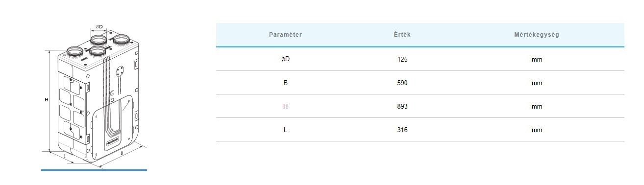Click the H dimension label on drawing

(46, 100)
